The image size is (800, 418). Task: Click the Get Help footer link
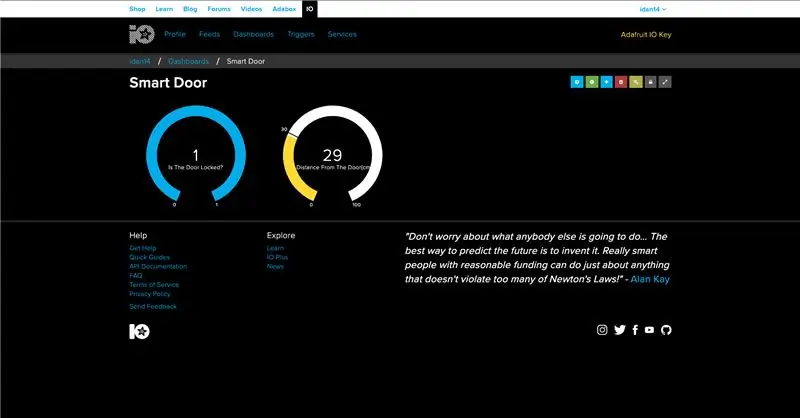coord(143,248)
